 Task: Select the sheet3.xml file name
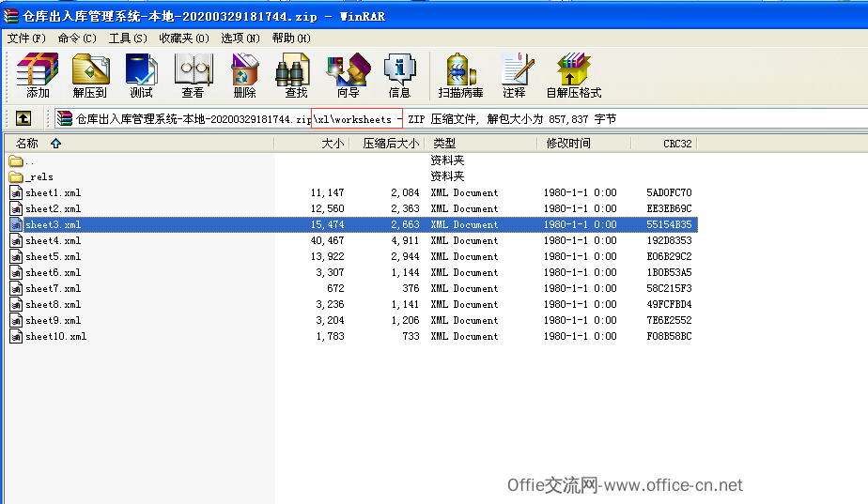pyautogui.click(x=54, y=224)
